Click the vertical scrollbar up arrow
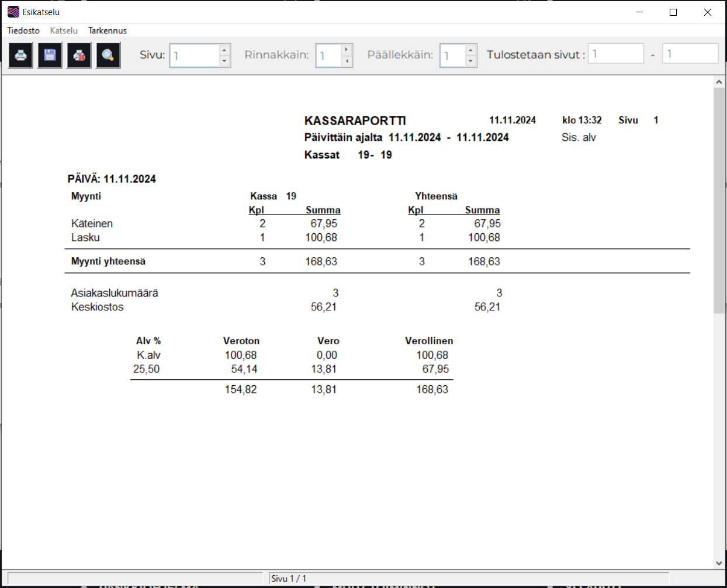The height and width of the screenshot is (588, 727). click(x=719, y=82)
